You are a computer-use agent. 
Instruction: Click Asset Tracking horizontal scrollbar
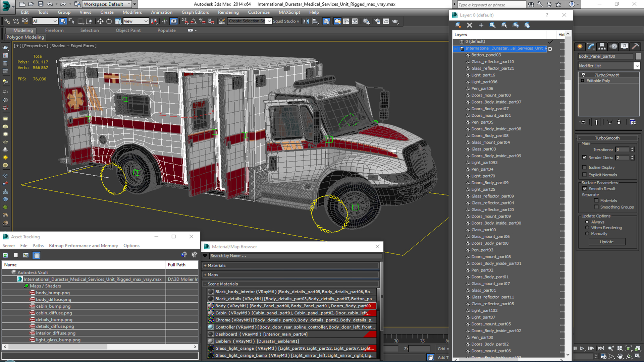tap(100, 347)
